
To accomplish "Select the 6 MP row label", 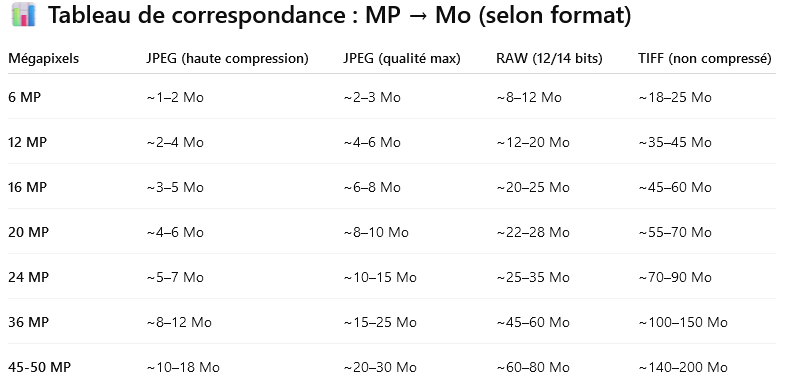I will 25,97.
